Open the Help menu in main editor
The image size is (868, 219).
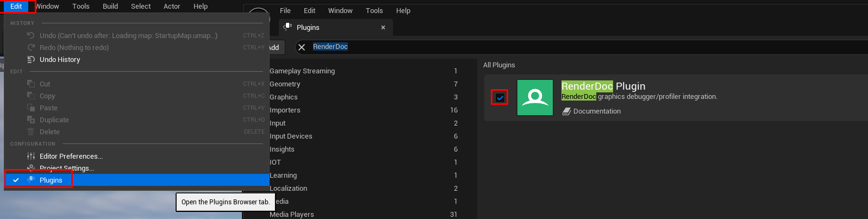point(201,7)
